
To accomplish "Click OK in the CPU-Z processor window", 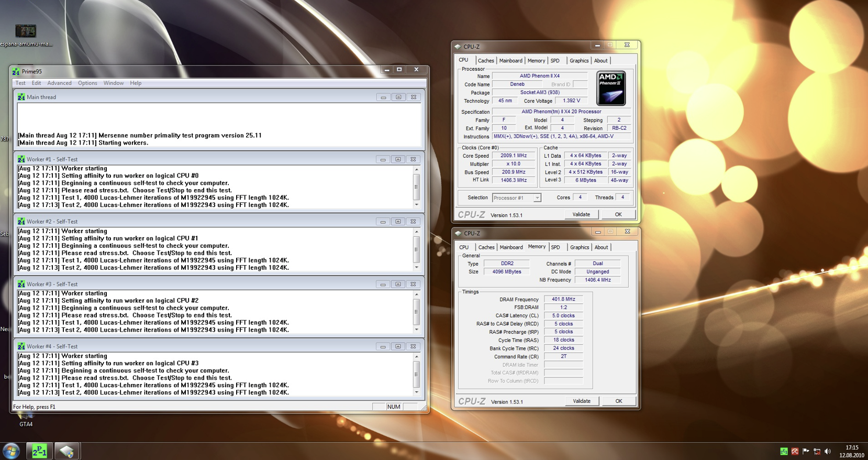I will pyautogui.click(x=618, y=214).
